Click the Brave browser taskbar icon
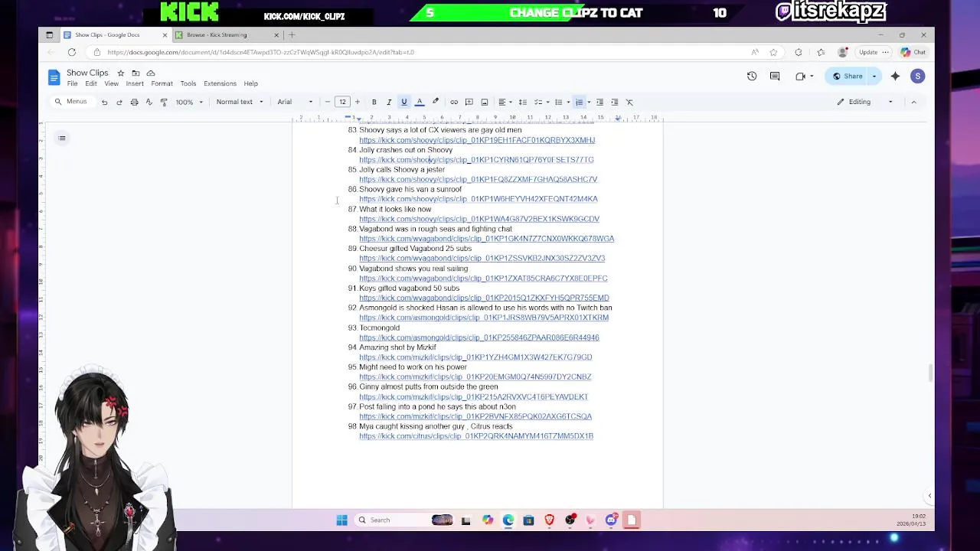This screenshot has width=980, height=551. pyautogui.click(x=549, y=520)
